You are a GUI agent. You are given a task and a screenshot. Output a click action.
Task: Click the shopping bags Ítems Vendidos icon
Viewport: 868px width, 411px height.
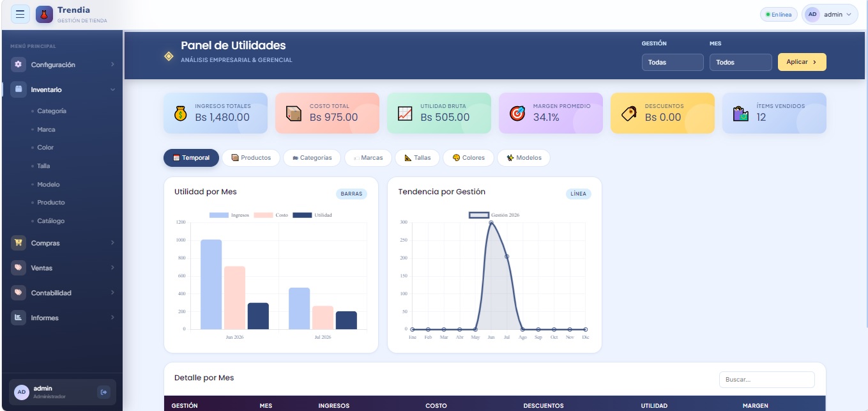[741, 113]
